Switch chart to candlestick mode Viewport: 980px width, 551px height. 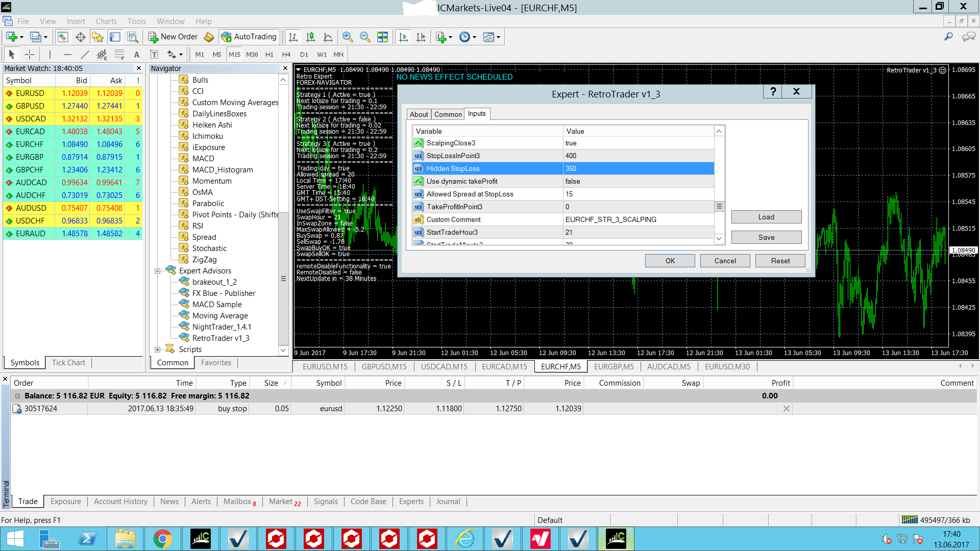pos(310,37)
